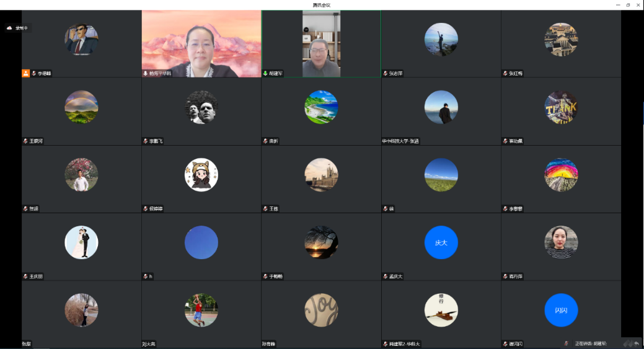This screenshot has width=644, height=349.
Task: Click the 华中科技大学-张涵 name label
Action: [x=400, y=141]
